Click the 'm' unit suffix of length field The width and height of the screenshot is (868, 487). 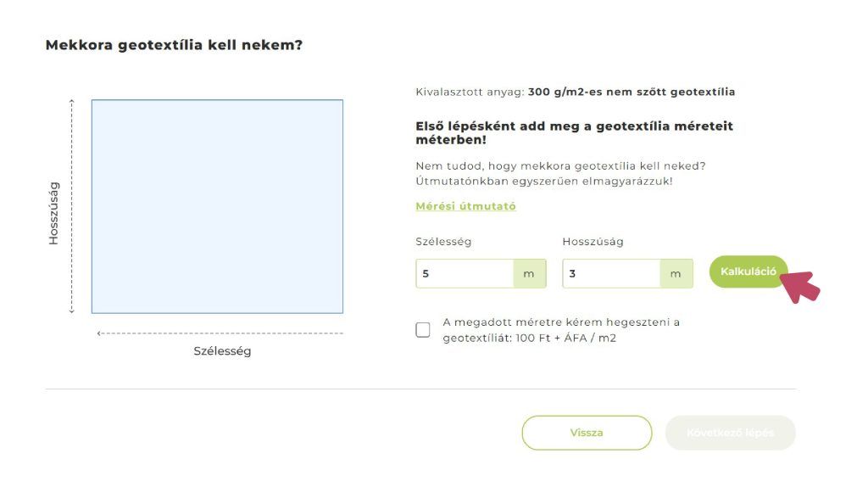click(676, 274)
